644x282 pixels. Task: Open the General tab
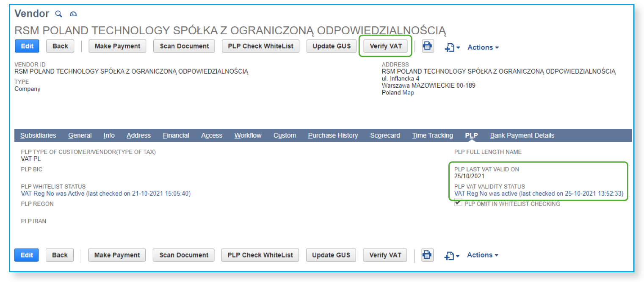[80, 135]
